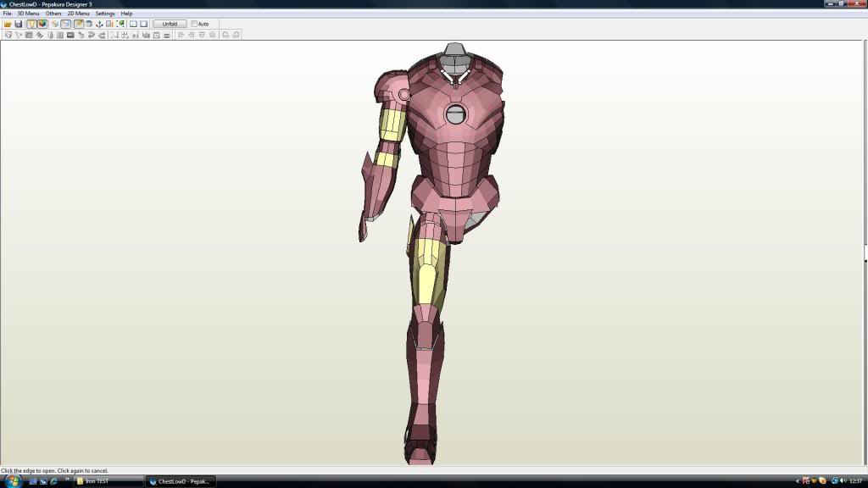Screen dimensions: 868x488
Task: Click the second window layout icon
Action: (144, 24)
